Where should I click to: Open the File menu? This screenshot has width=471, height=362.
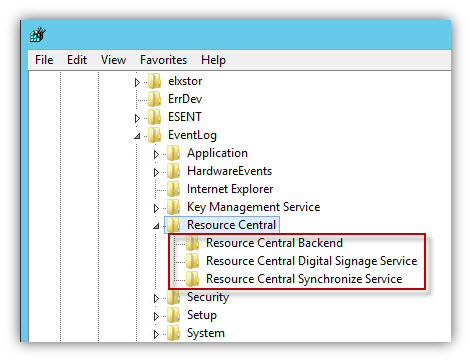point(44,60)
